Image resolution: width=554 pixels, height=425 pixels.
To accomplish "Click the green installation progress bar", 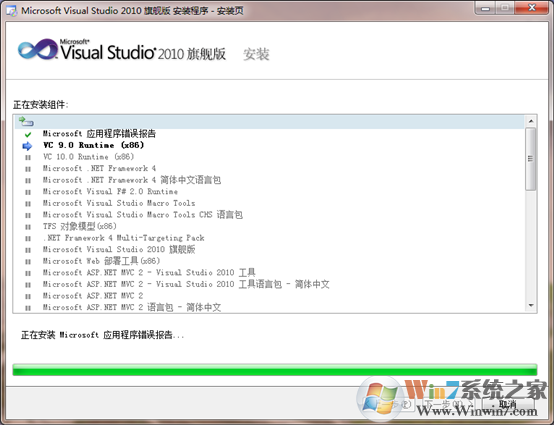I will point(275,370).
